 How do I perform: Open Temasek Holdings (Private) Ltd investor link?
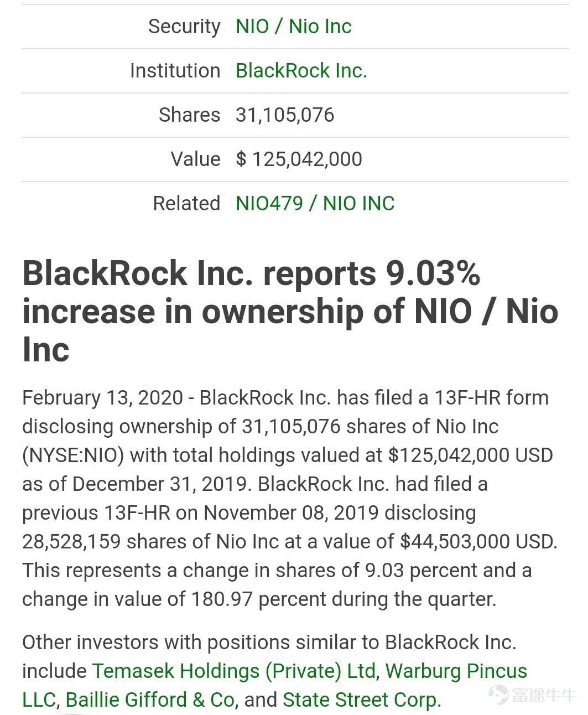[234, 671]
